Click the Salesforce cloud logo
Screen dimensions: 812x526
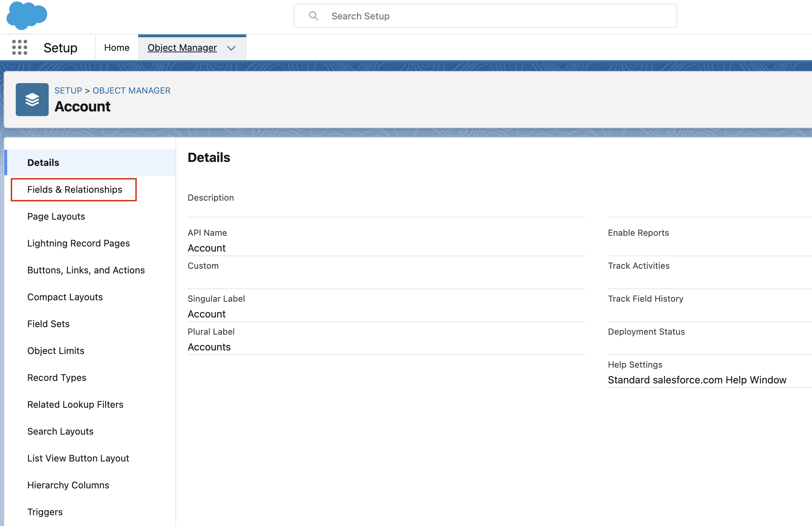pyautogui.click(x=27, y=15)
